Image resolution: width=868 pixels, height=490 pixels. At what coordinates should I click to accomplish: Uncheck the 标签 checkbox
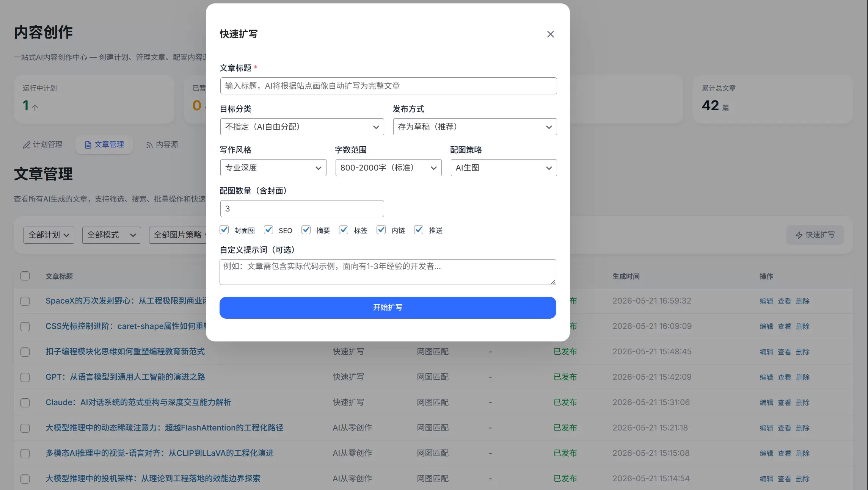click(x=344, y=230)
